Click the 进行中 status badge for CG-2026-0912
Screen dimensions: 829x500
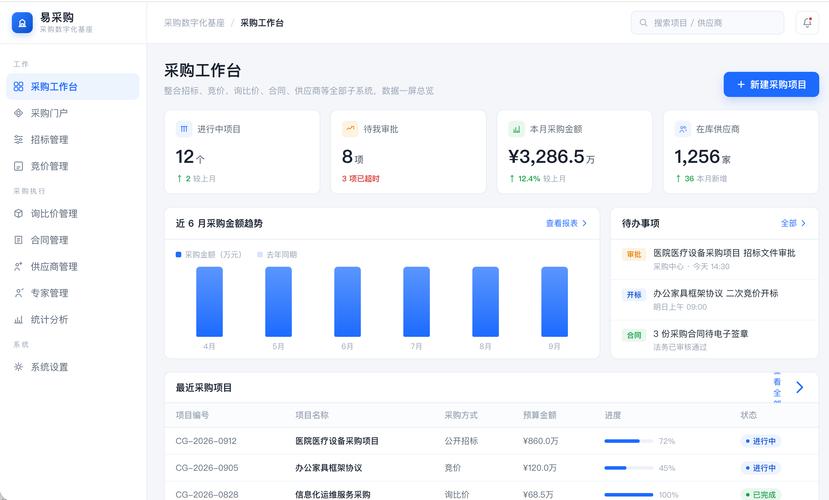(x=760, y=441)
